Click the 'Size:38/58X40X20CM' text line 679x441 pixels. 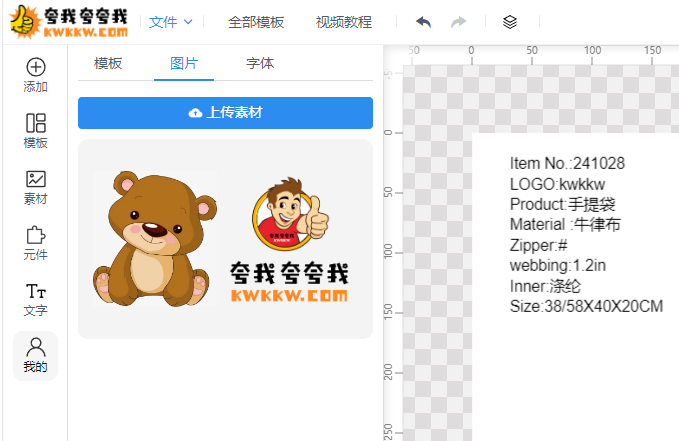(x=586, y=306)
